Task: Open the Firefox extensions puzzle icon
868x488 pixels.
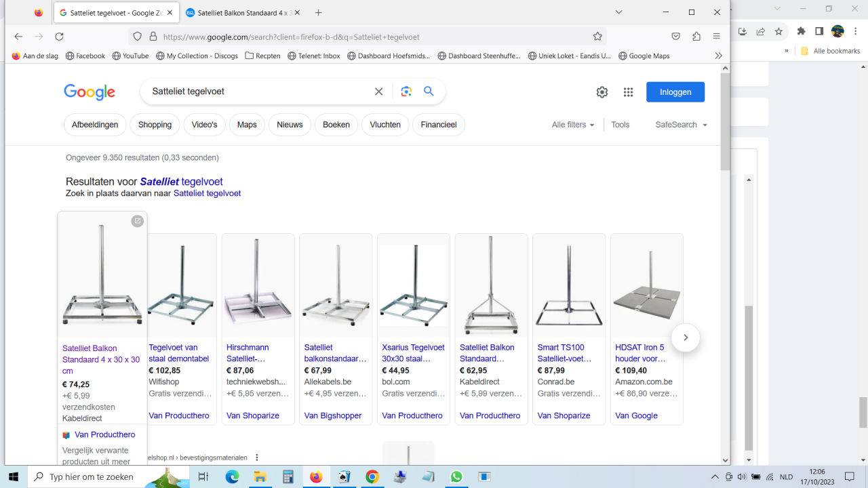Action: point(696,37)
